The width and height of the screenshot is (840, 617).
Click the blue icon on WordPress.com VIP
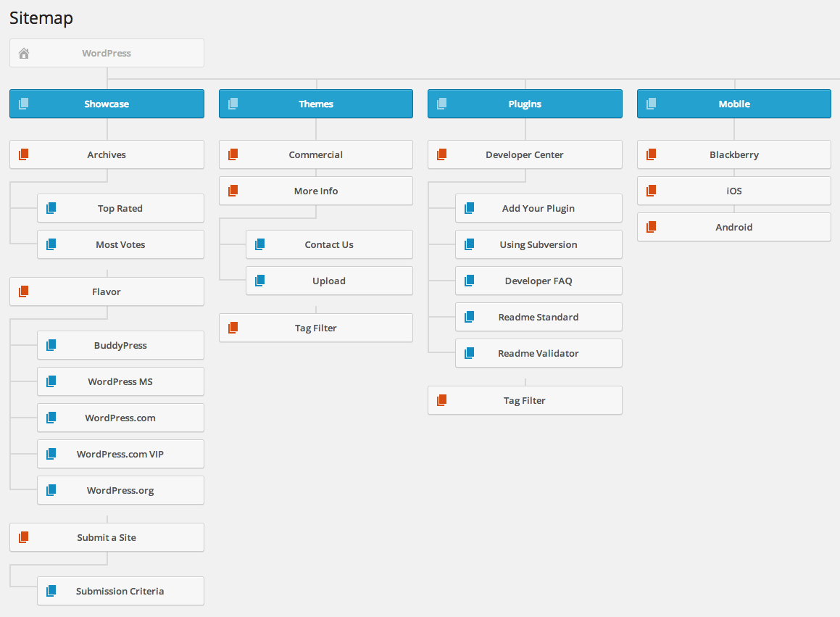click(51, 454)
